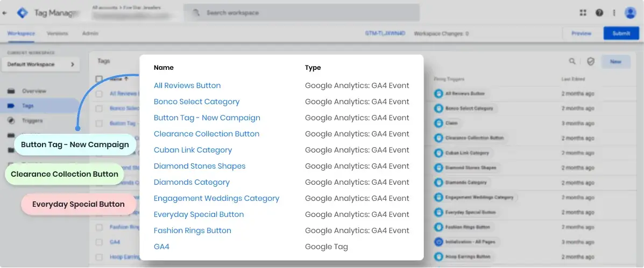Click the back arrow beside Tag Manager logo

pos(5,13)
